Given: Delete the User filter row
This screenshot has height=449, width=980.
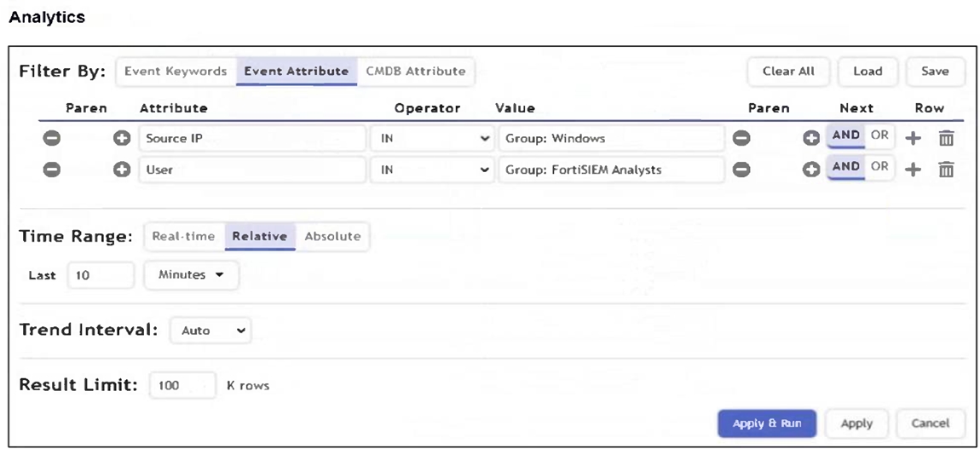Looking at the screenshot, I should pyautogui.click(x=946, y=170).
